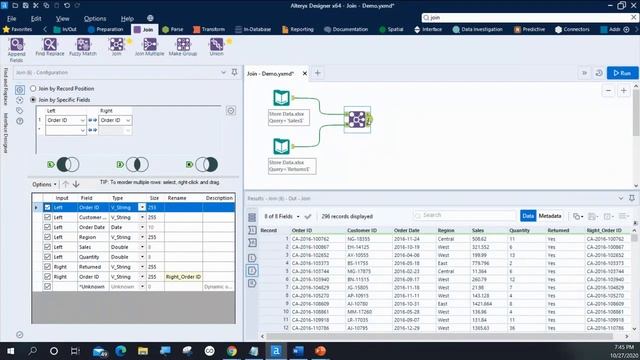Screen dimensions: 640x360
Task: Open help question icon in configuration sidebar
Action: pos(20,121)
